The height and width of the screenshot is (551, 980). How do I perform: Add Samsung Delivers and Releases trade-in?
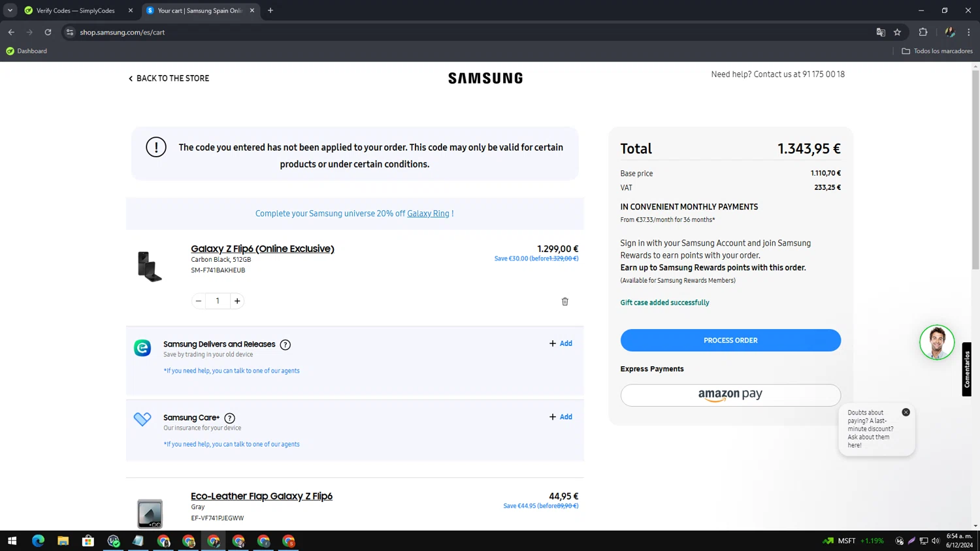pos(561,343)
